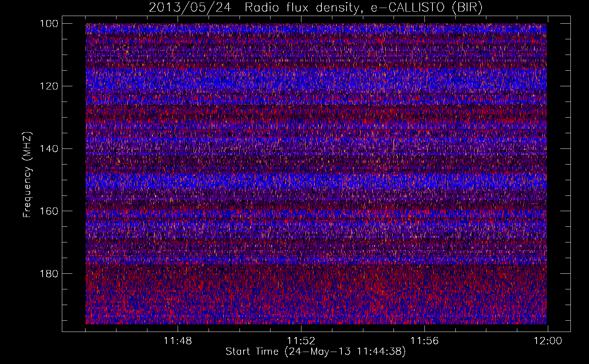The image size is (589, 364).
Task: Click the 11:56 time tick label
Action: click(424, 341)
